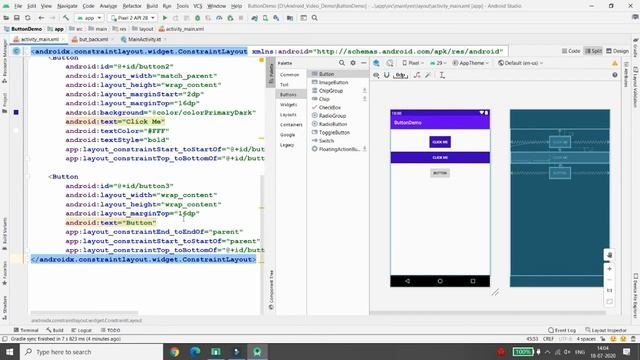The height and width of the screenshot is (360, 640).
Task: Click the yellow warning icon in the design toolbar
Action: (615, 63)
